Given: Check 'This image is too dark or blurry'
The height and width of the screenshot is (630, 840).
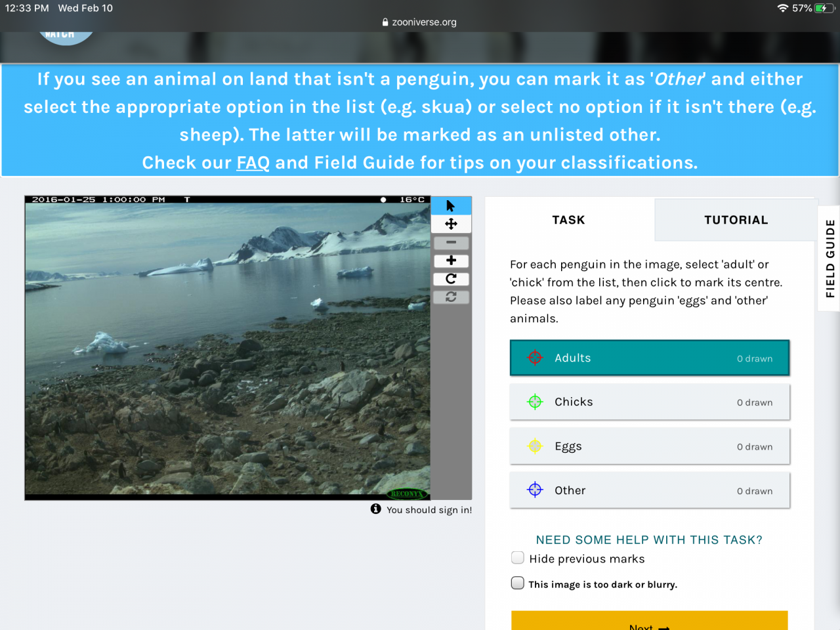Looking at the screenshot, I should pos(518,583).
